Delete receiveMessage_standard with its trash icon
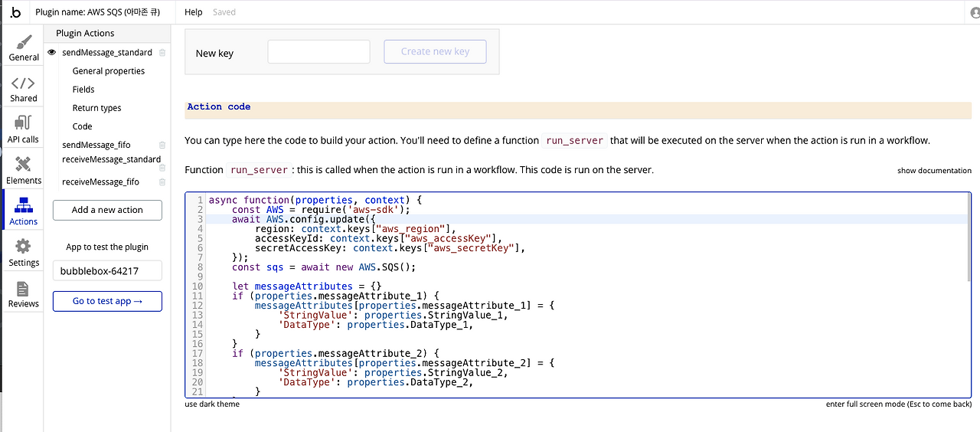The image size is (980, 432). coord(162,168)
